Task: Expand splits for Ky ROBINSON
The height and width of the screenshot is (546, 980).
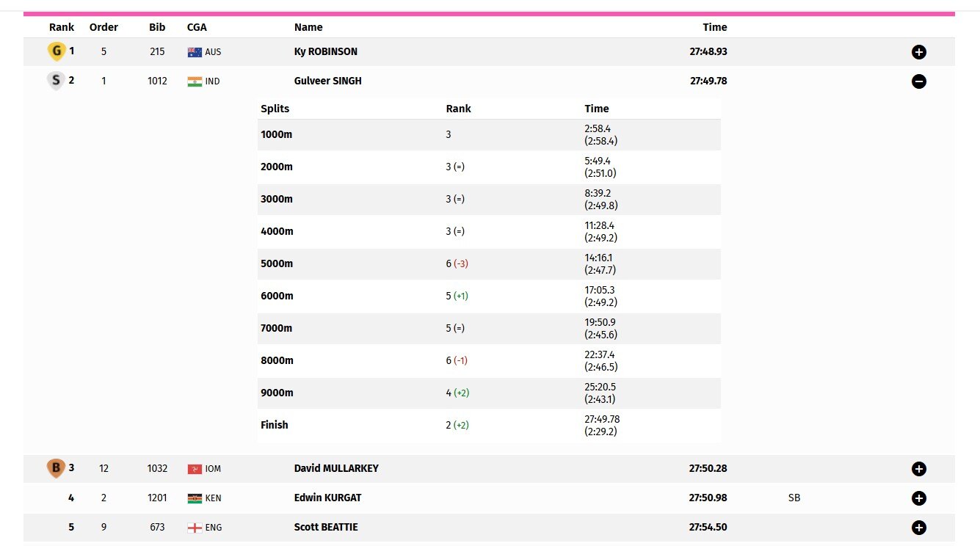Action: point(918,52)
